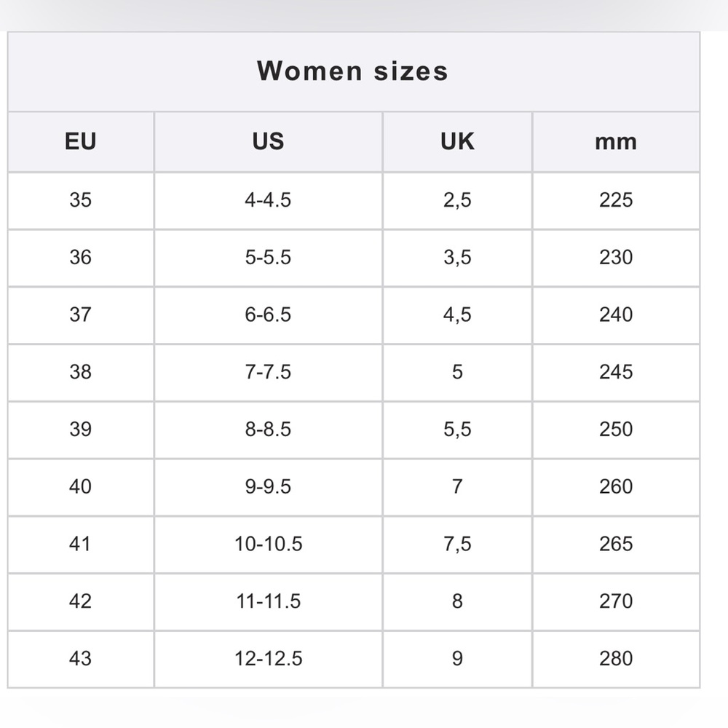Click the UK column header
Image resolution: width=728 pixels, height=728 pixels.
pos(457,141)
